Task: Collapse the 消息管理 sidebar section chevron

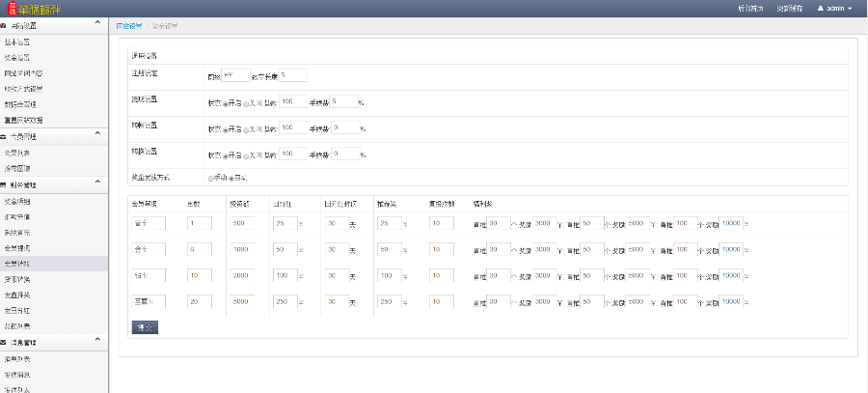Action: click(97, 339)
